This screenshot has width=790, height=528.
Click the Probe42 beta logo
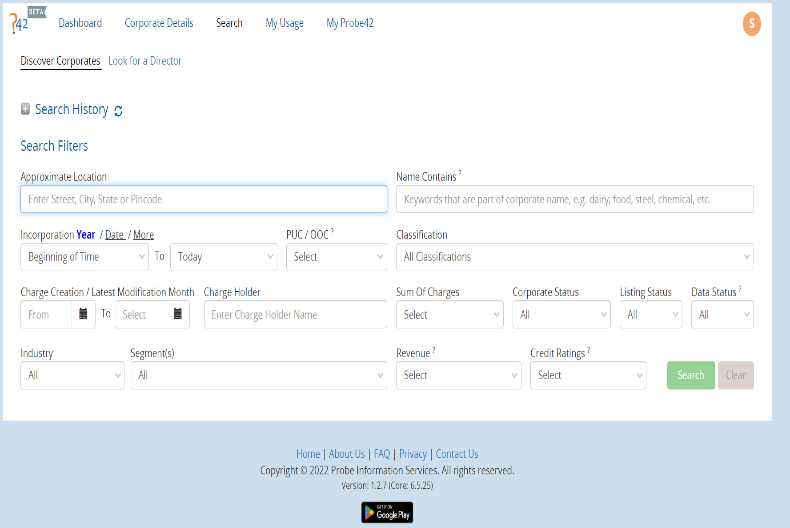pyautogui.click(x=28, y=20)
